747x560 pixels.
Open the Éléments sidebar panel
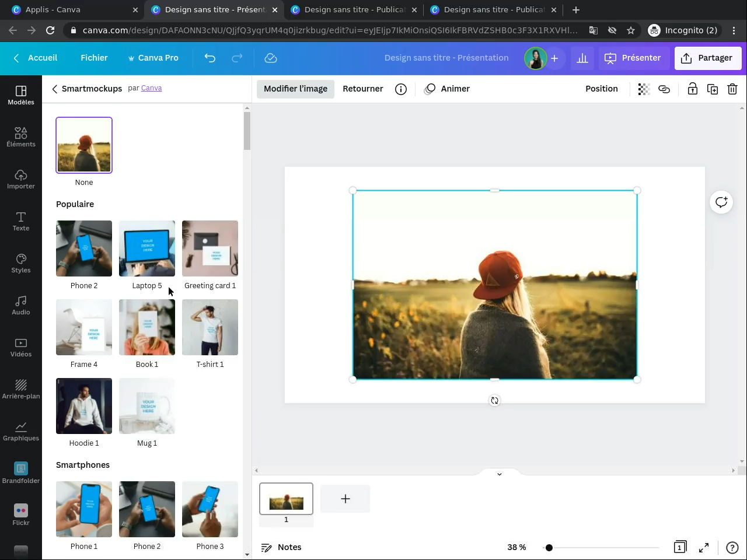tap(21, 137)
